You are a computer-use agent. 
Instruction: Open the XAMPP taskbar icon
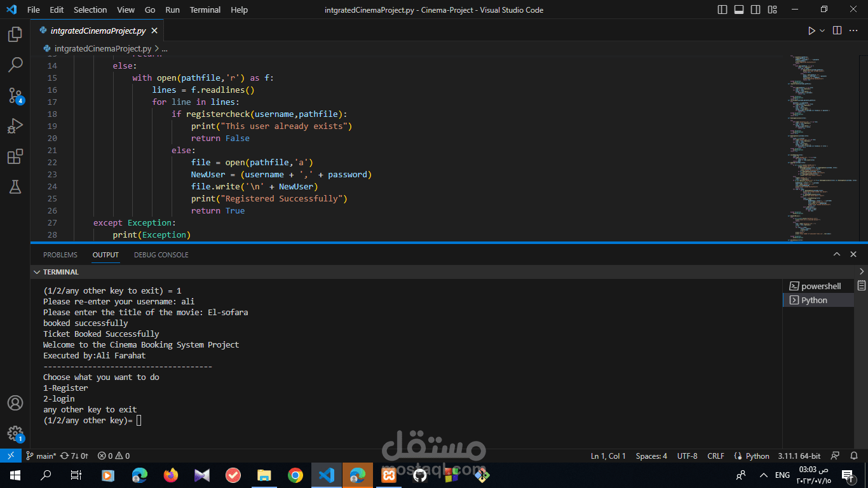389,475
